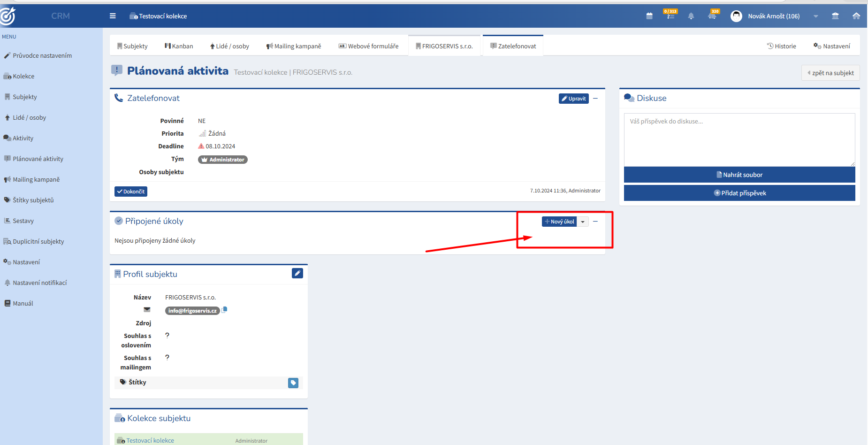The height and width of the screenshot is (445, 868).
Task: Click the discussion post text field
Action: click(x=739, y=139)
